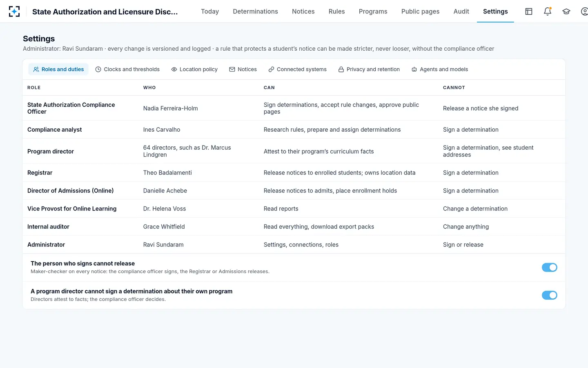588x368 pixels.
Task: Click 'Danielle Achebe' in the Who column
Action: (165, 191)
